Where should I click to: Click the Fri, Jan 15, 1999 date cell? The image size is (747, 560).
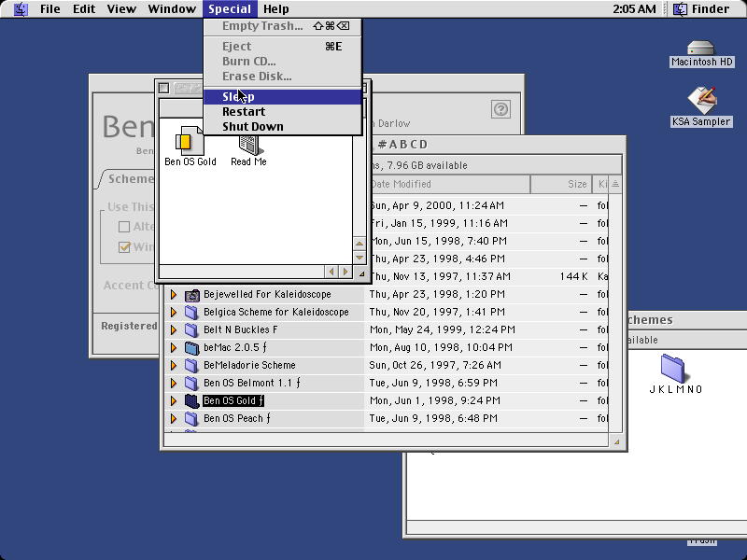tap(439, 223)
